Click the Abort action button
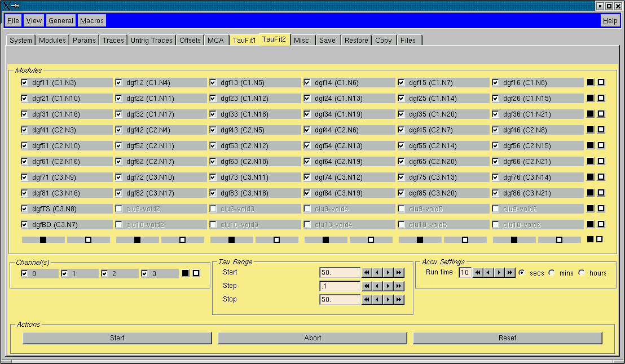This screenshot has width=625, height=364. pyautogui.click(x=312, y=338)
